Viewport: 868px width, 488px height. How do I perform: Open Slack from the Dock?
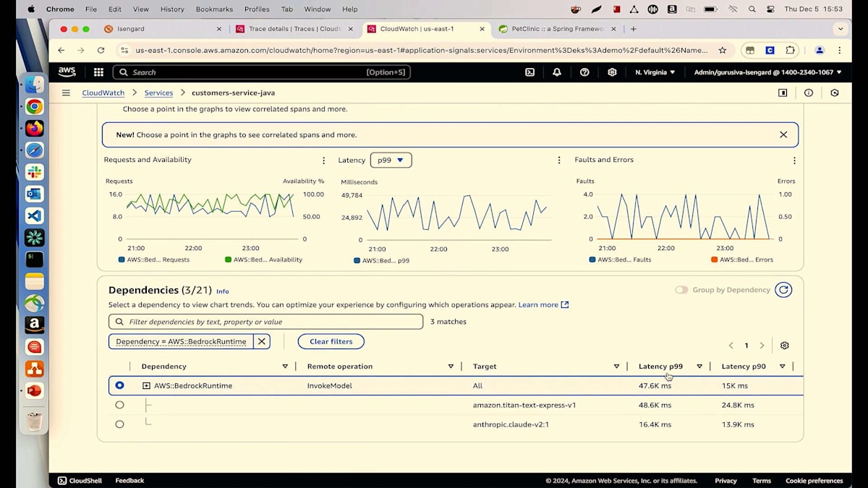click(x=34, y=172)
